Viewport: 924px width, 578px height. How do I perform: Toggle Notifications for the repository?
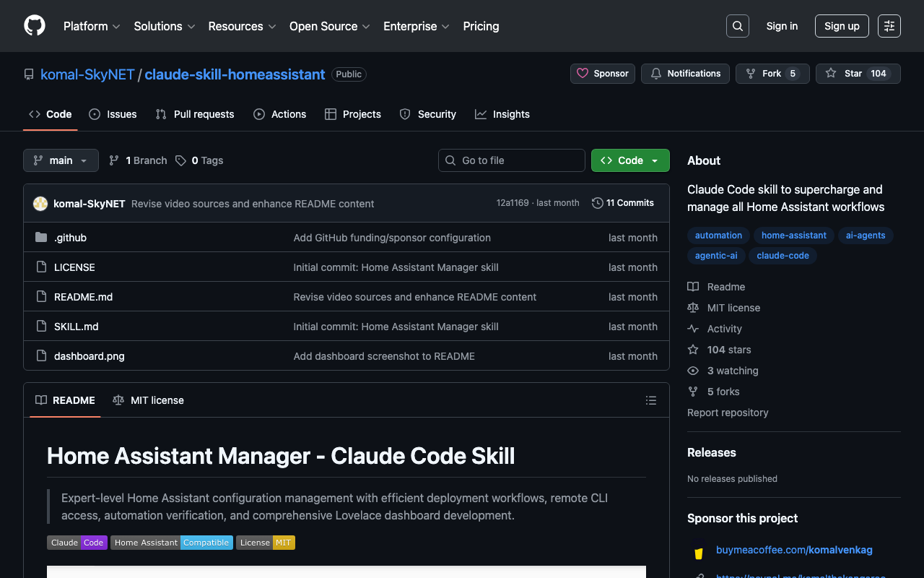685,74
